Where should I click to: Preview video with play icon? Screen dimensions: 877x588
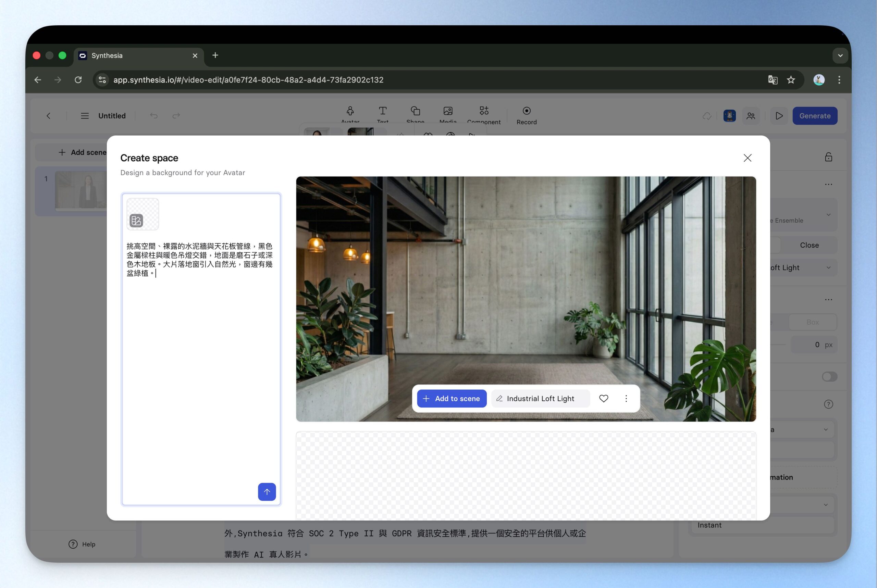coord(779,116)
